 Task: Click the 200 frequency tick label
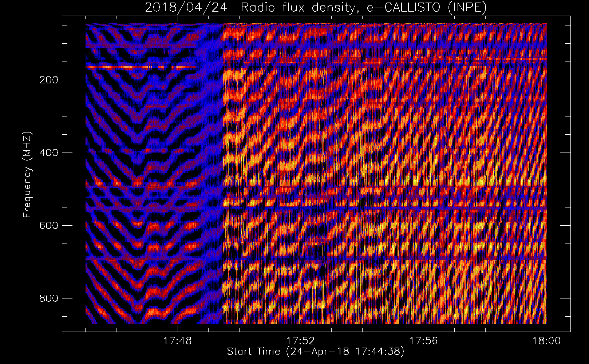pyautogui.click(x=49, y=80)
